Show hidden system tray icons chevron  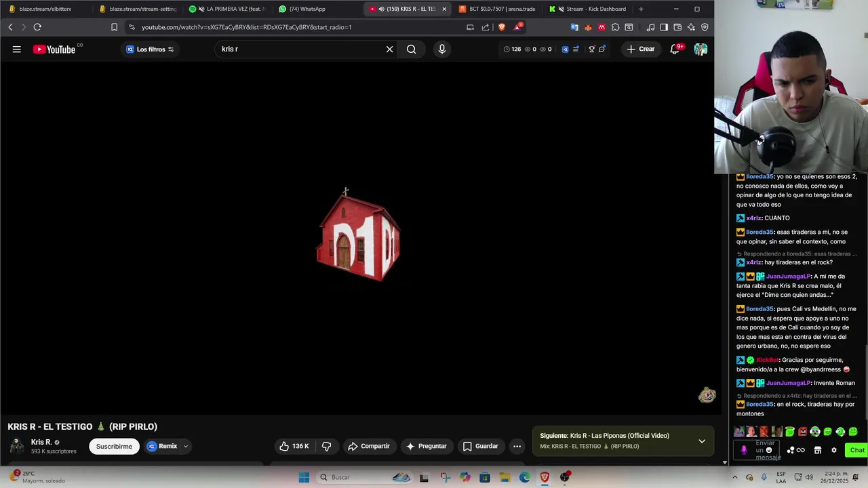(x=734, y=477)
